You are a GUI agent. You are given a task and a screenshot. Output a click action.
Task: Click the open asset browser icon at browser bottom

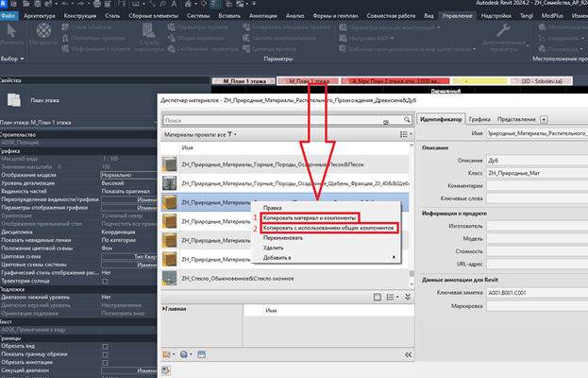pos(201,354)
